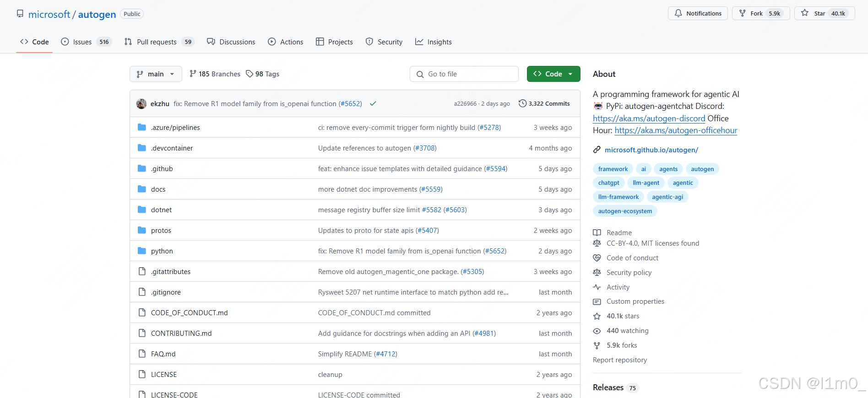
Task: Click the CODE_OF_CONDUCT.md file icon
Action: click(x=142, y=312)
